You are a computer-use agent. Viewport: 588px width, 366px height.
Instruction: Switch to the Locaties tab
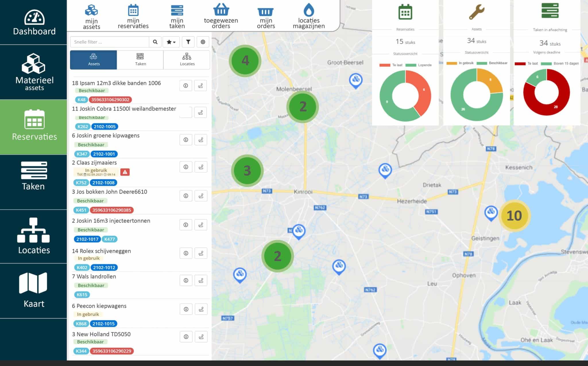point(187,60)
